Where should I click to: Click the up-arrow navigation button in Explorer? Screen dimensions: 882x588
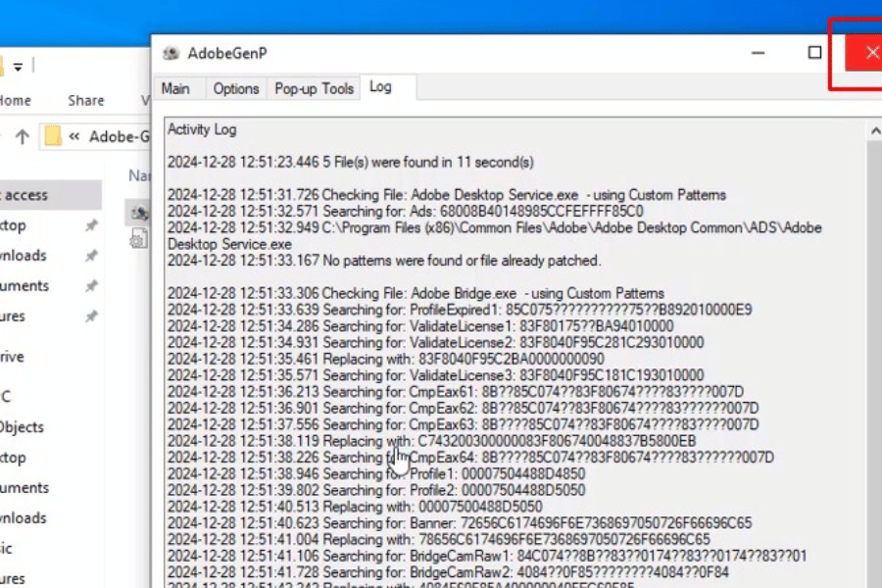point(22,137)
